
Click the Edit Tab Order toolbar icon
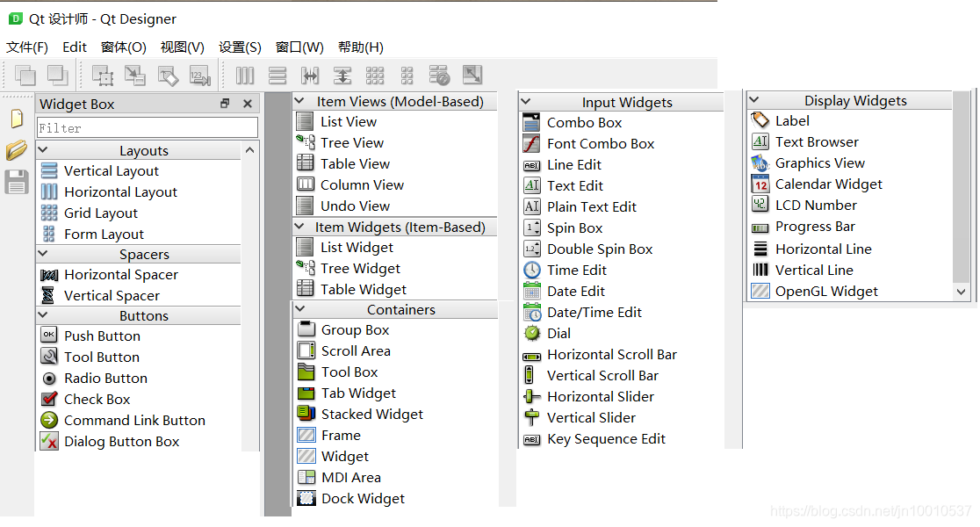tap(200, 76)
